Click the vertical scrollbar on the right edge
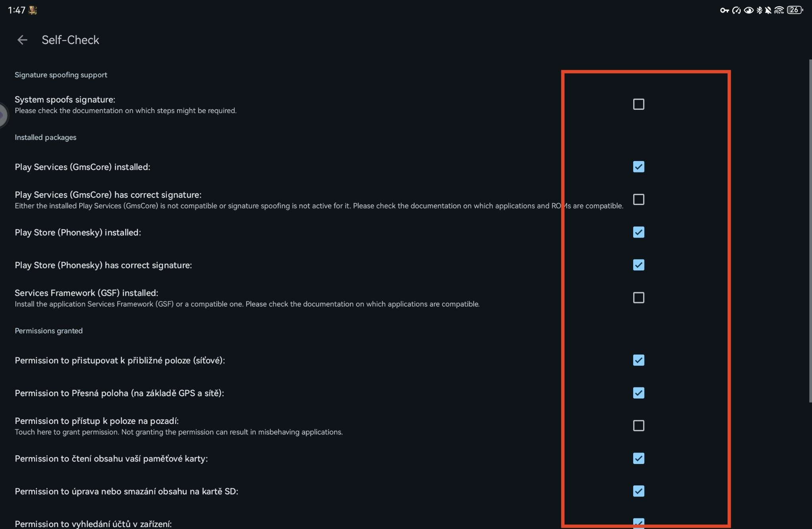 [810, 230]
